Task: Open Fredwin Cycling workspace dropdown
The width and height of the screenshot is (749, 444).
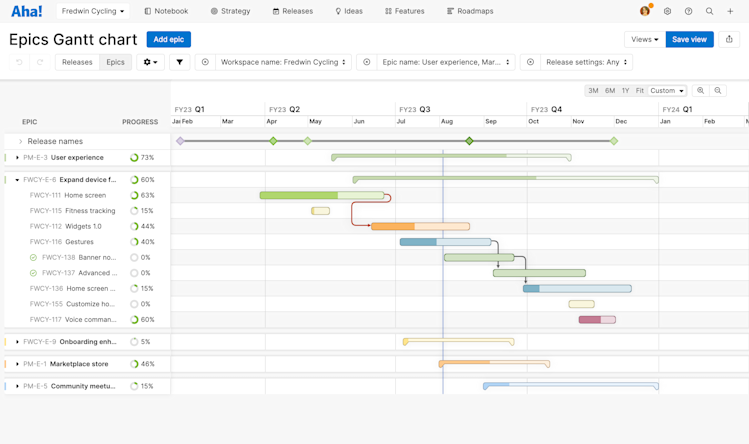Action: point(93,11)
